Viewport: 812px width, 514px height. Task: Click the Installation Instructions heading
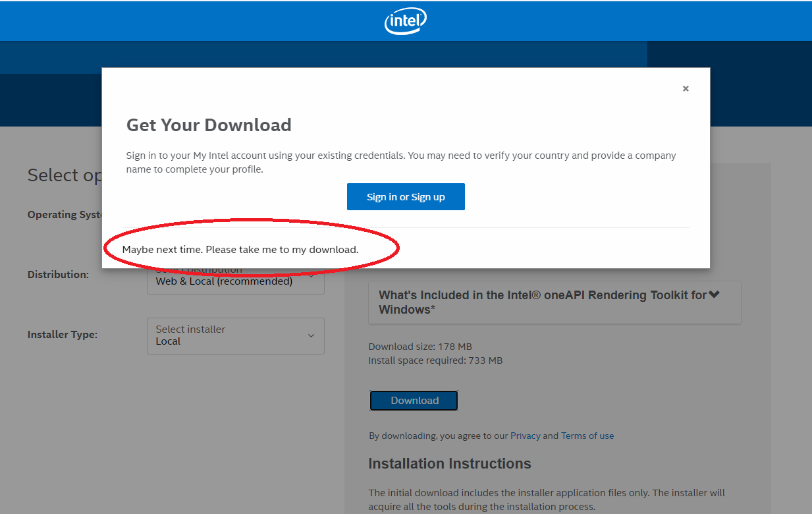click(x=450, y=463)
